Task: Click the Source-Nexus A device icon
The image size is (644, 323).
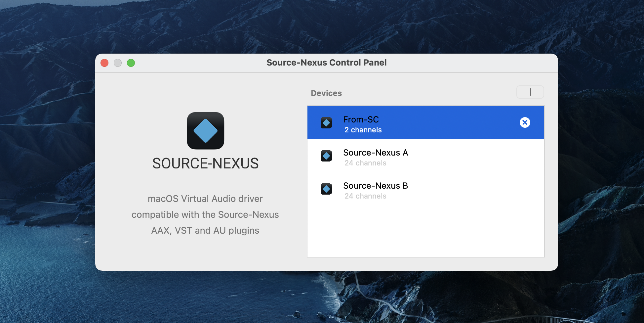Action: (326, 156)
